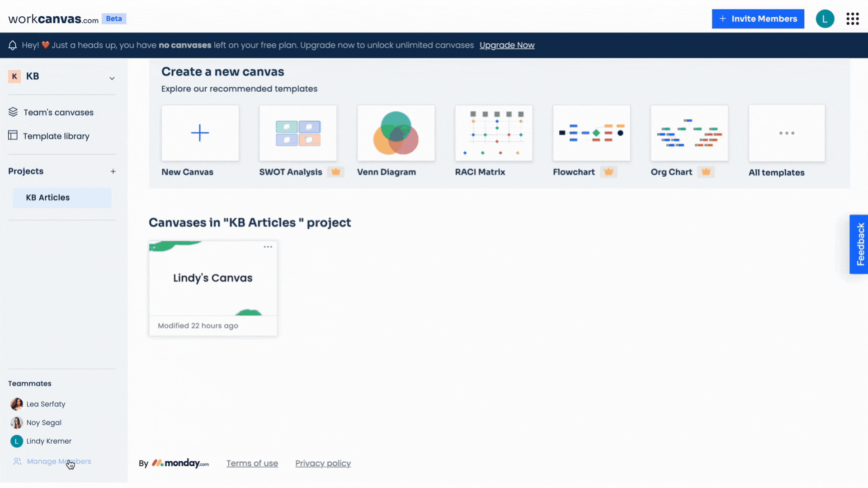Browse All templates with the ellipsis tile
Viewport: 868px width, 488px height.
point(787,133)
